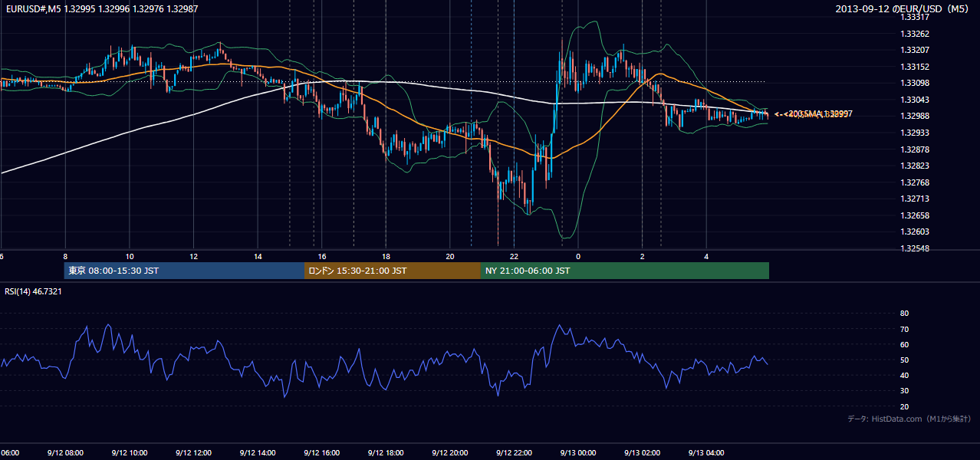Viewport: 980px width, 460px height.
Task: Click the 1.33317 price axis label
Action: click(x=915, y=17)
